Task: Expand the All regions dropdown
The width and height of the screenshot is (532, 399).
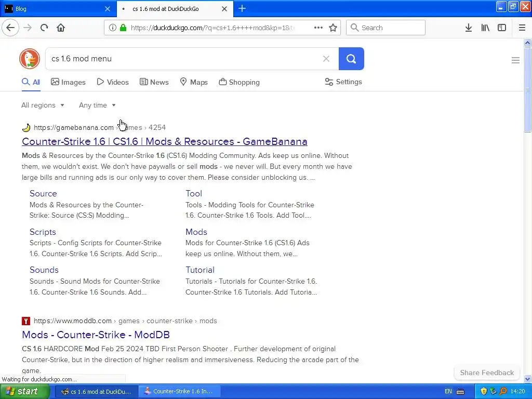Action: pos(43,105)
